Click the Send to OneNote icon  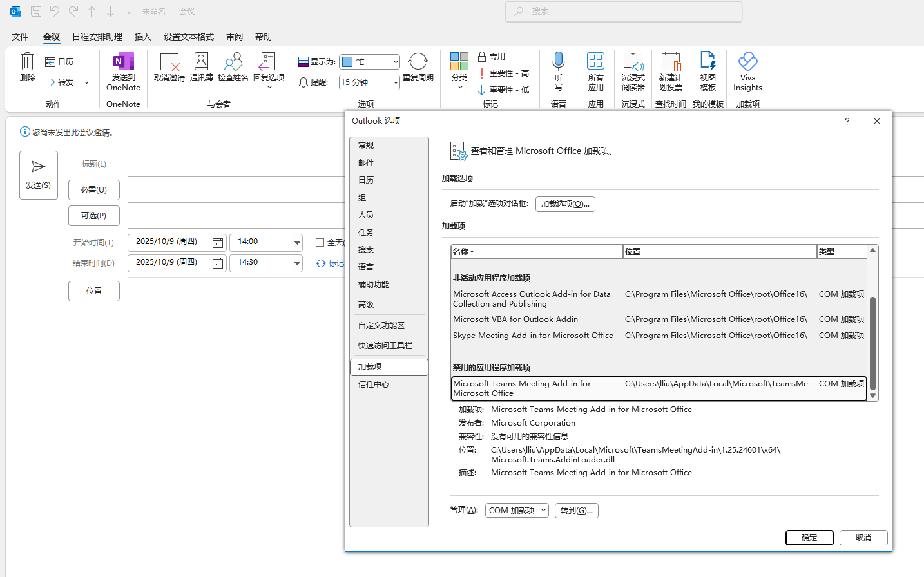click(123, 63)
